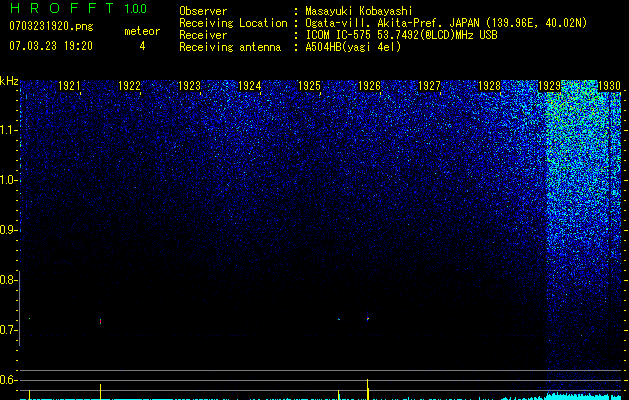Click the 1.0 frequency axis label

(x=8, y=181)
